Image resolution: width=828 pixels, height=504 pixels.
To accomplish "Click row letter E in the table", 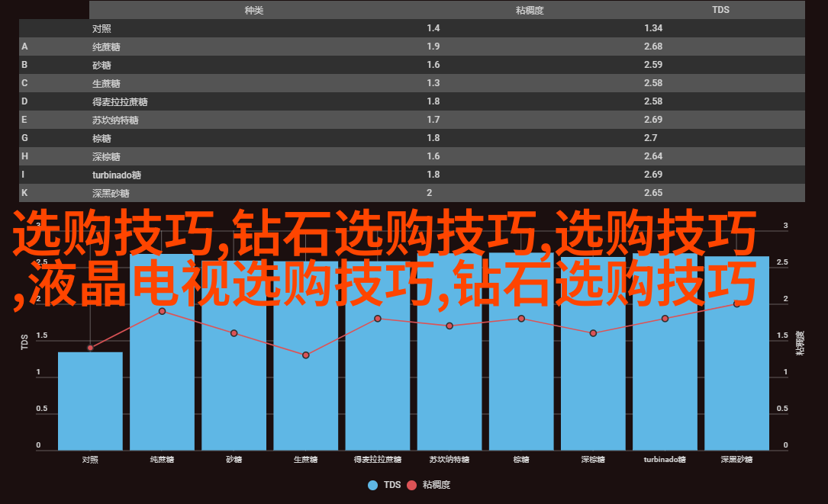I will pos(24,120).
